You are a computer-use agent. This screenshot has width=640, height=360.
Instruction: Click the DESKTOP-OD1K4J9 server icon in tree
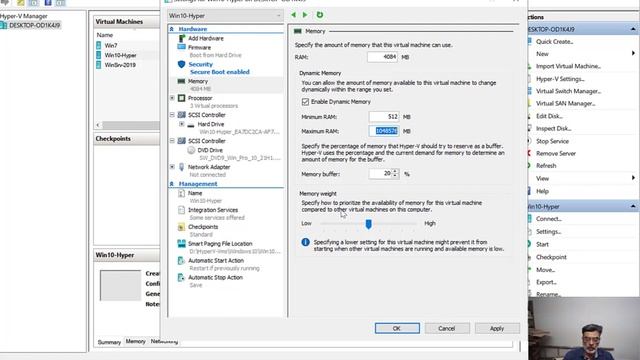coord(4,25)
